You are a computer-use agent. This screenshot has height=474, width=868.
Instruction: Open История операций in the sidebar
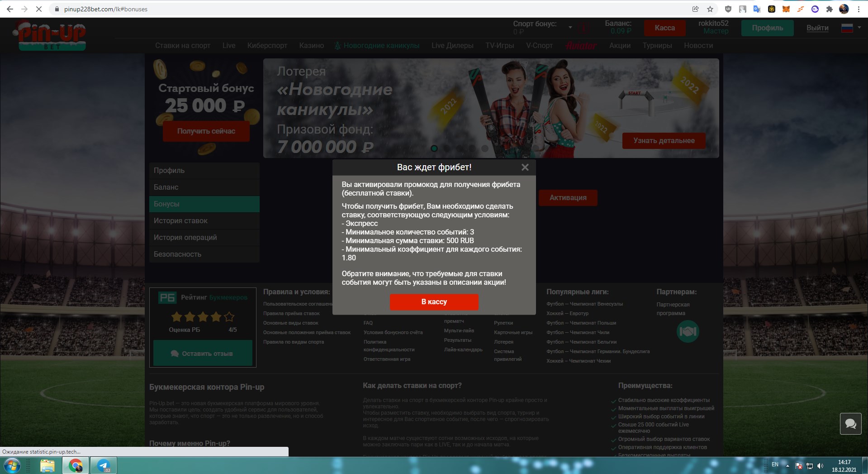tap(204, 238)
